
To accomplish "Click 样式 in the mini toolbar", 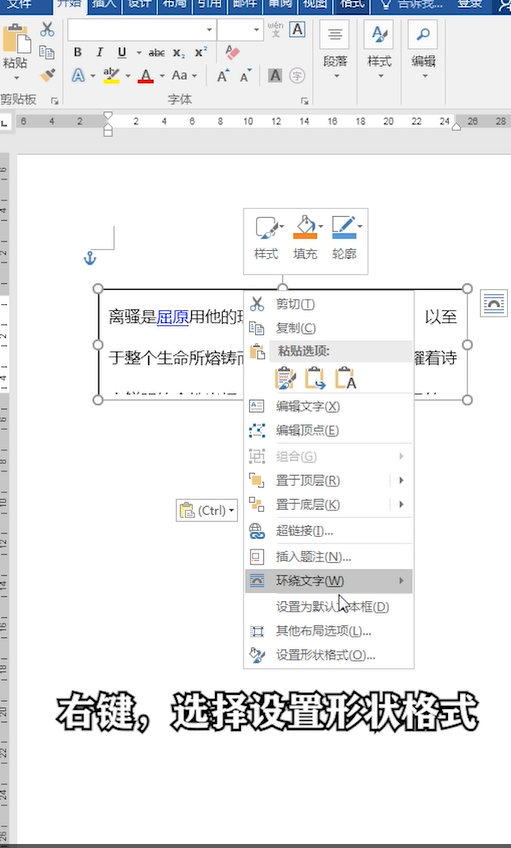I will click(266, 238).
